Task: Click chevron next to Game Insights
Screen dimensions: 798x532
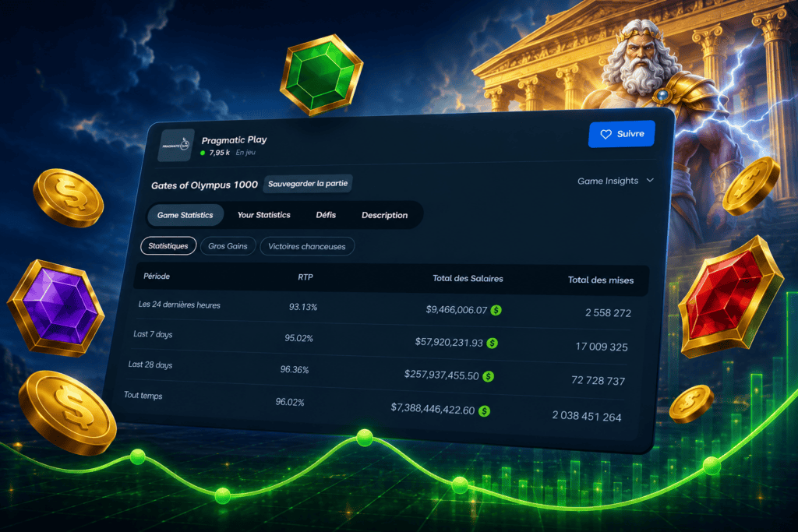Action: coord(650,180)
